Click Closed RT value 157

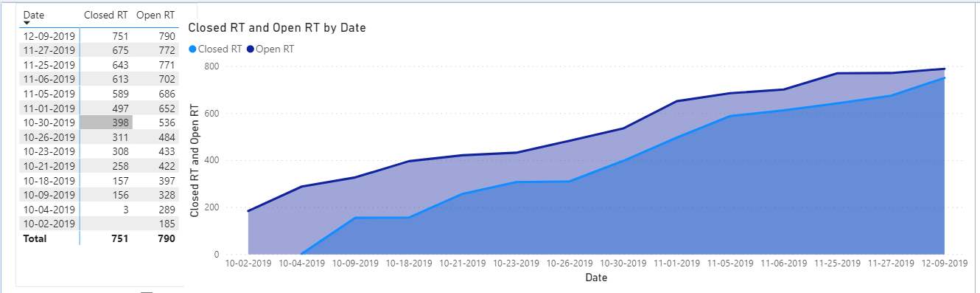(x=120, y=180)
